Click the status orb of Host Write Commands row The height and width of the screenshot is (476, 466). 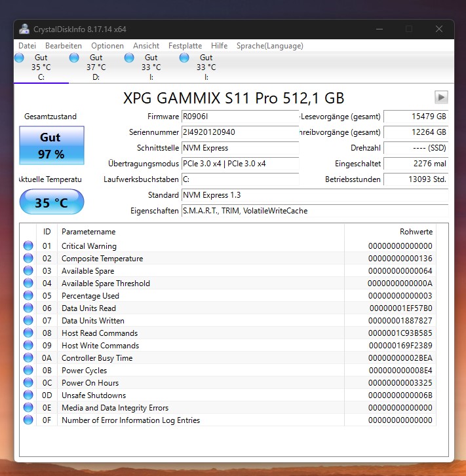click(x=28, y=345)
